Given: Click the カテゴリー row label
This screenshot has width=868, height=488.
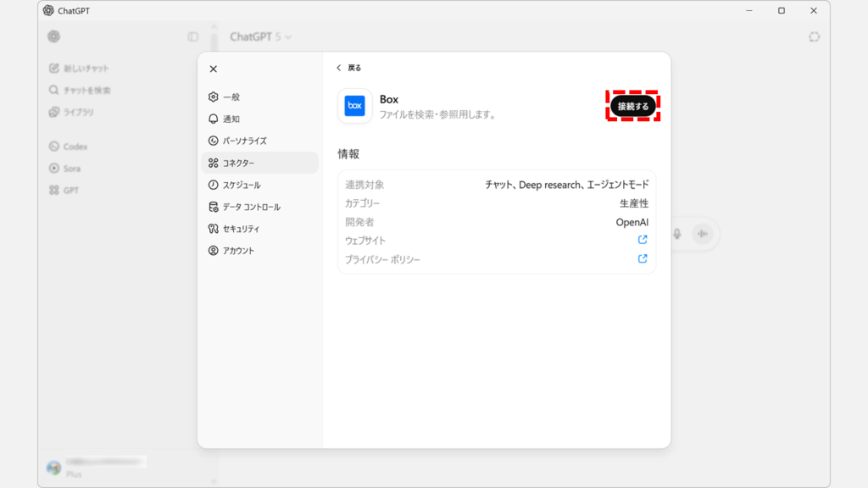Looking at the screenshot, I should click(363, 203).
